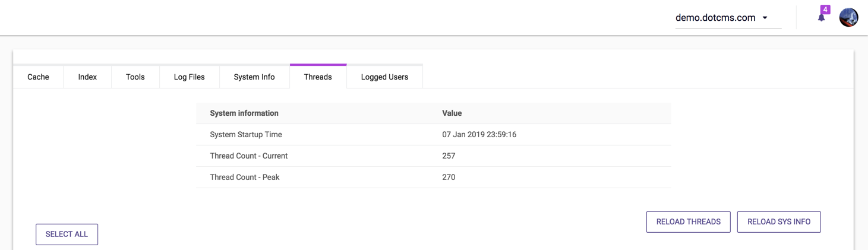The height and width of the screenshot is (250, 868).
Task: Select the Log Files tab
Action: 189,77
